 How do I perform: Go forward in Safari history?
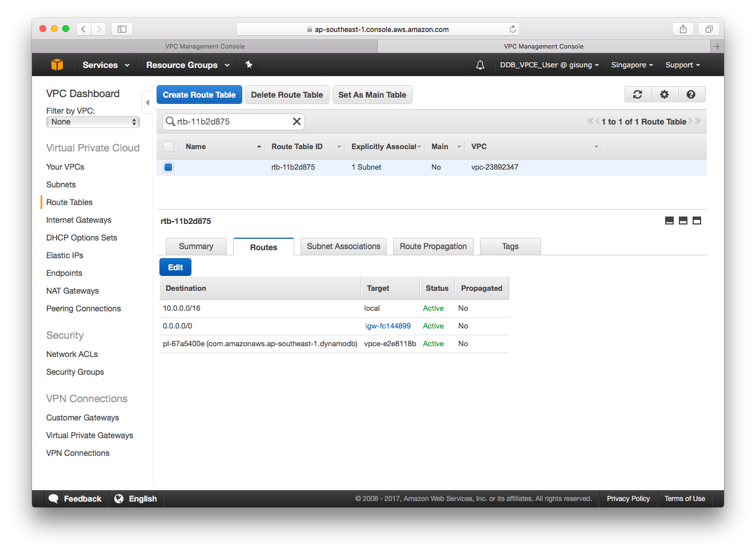99,29
